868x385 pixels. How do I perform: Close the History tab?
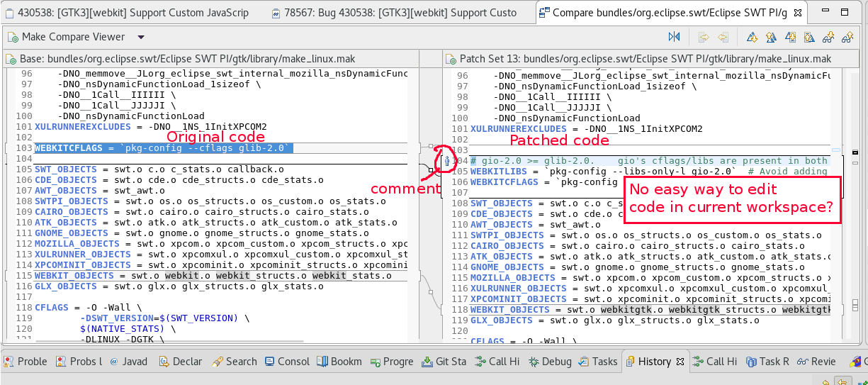(x=680, y=362)
